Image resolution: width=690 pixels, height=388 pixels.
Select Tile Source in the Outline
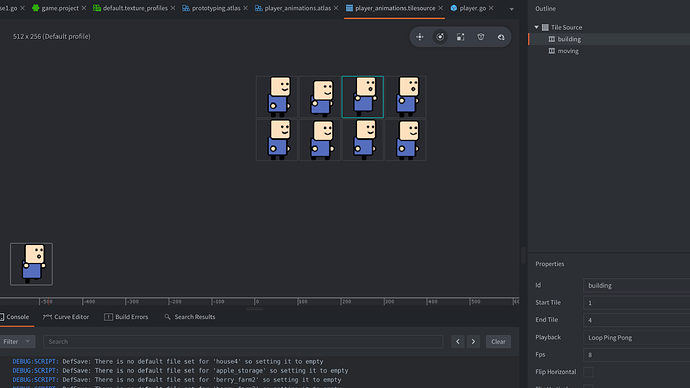point(566,27)
